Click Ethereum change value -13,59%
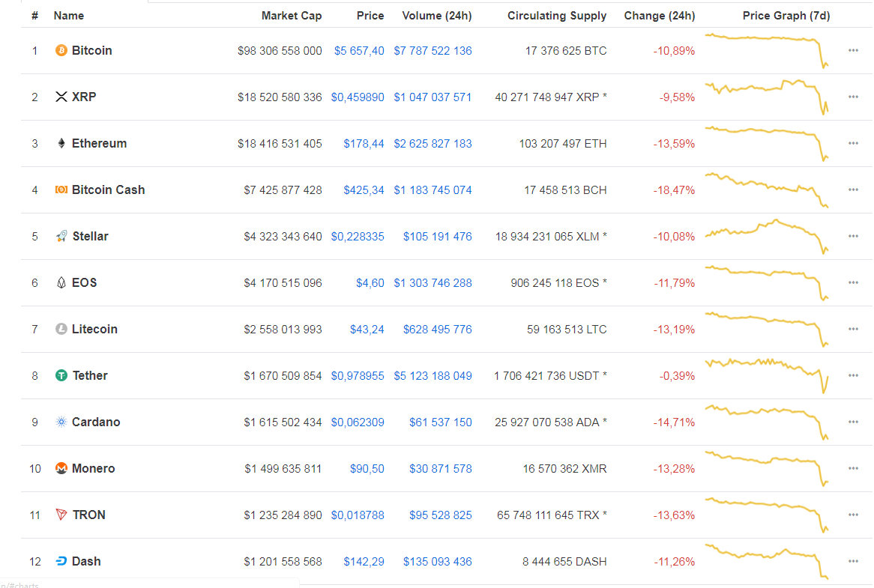The width and height of the screenshot is (874, 588). [x=674, y=144]
